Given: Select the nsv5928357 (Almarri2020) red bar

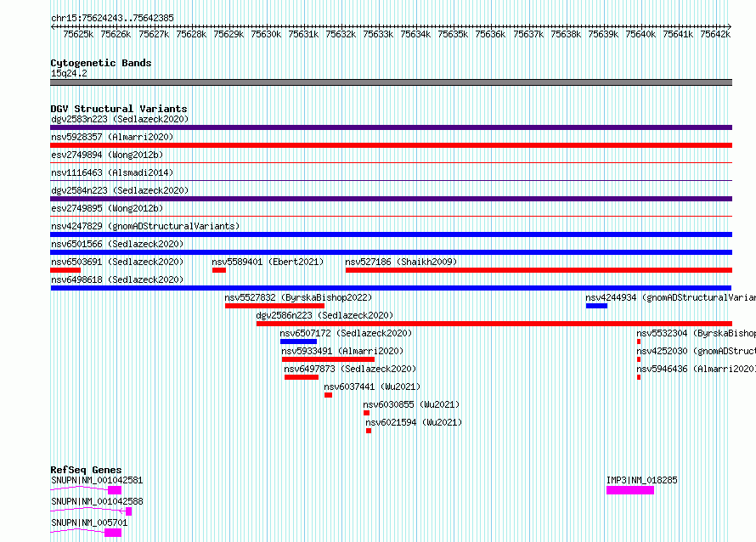Looking at the screenshot, I should pos(391,145).
